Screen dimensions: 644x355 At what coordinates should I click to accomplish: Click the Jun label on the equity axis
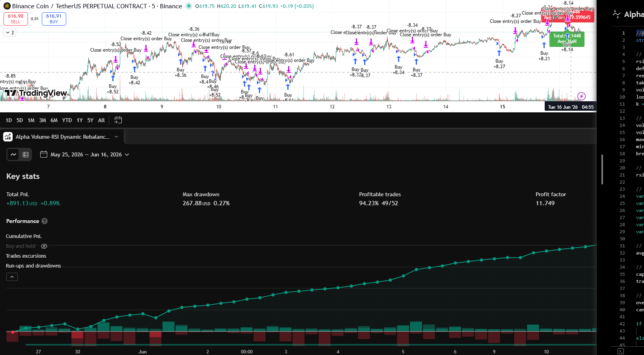[x=143, y=351]
